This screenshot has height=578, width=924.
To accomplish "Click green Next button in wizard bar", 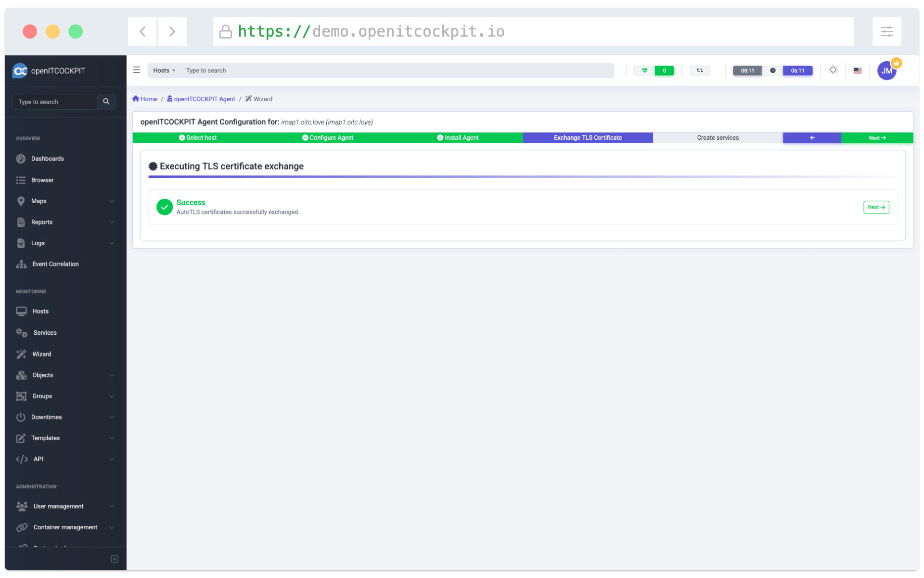I will [x=877, y=138].
